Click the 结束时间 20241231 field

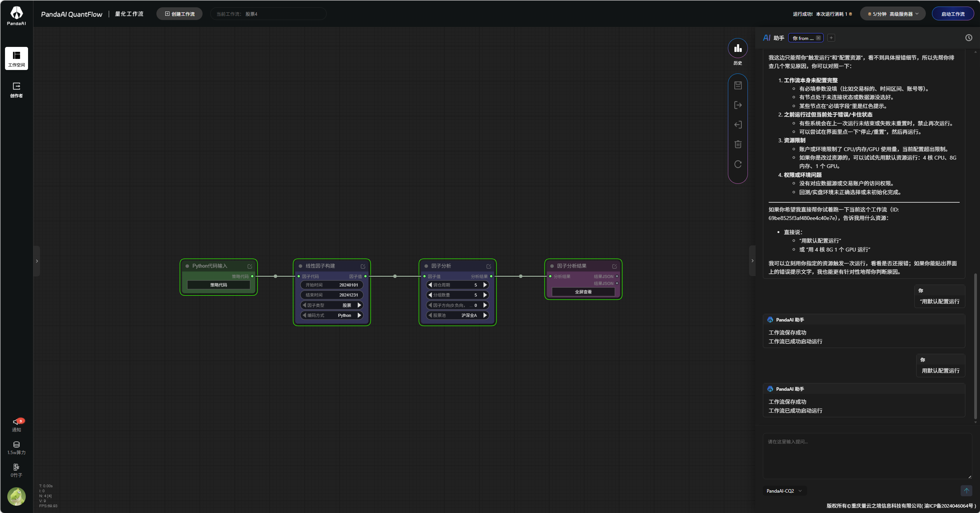coord(332,295)
